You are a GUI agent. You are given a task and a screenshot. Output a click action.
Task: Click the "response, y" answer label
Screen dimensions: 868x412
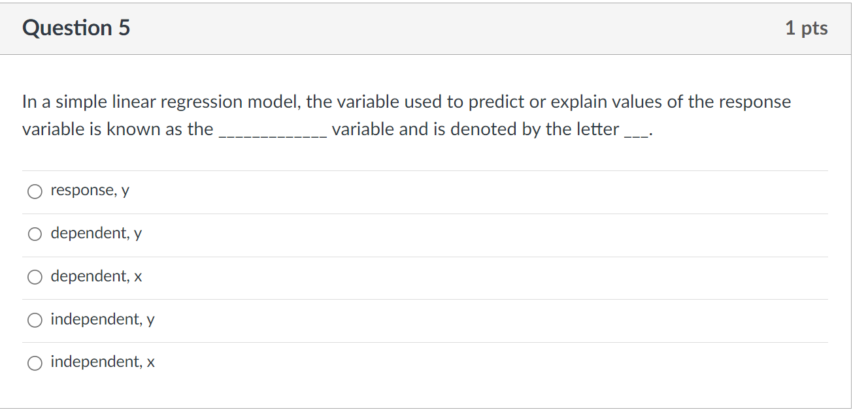click(90, 190)
